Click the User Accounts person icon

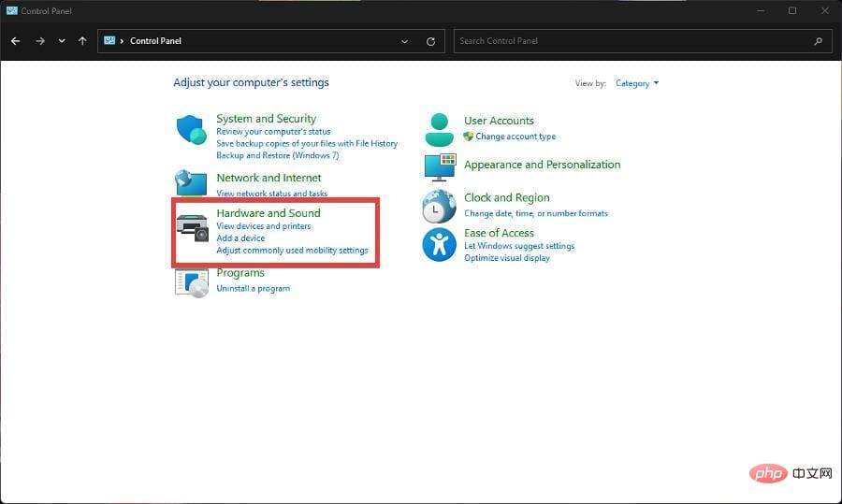point(440,129)
